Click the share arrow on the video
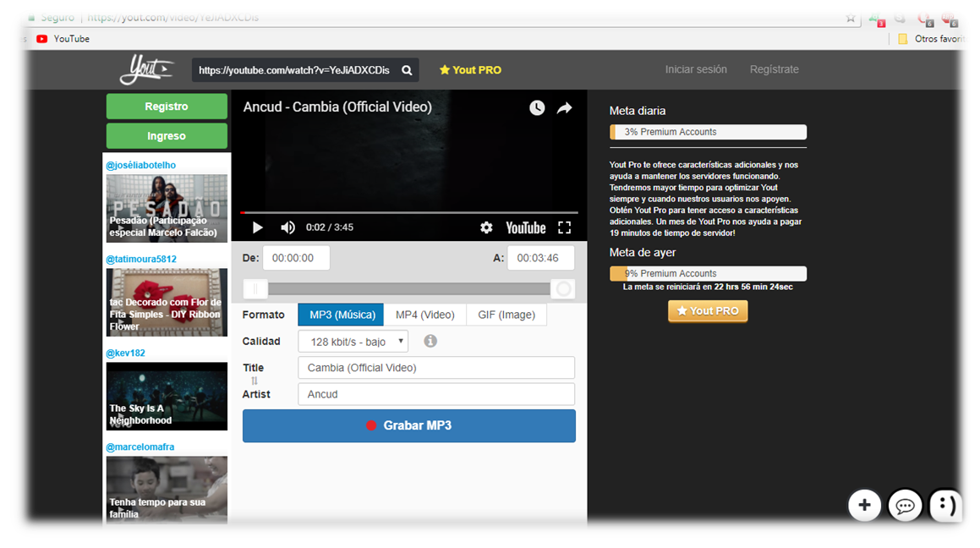Screen dimensions: 980x548 click(x=564, y=107)
